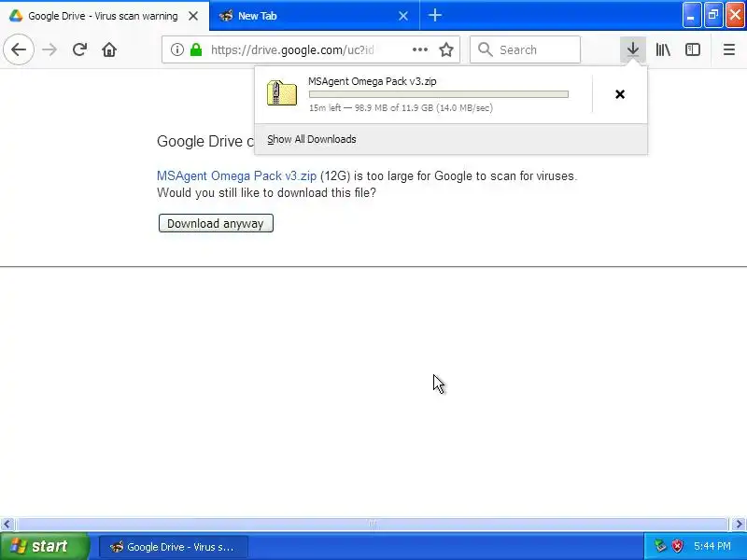Cancel the MSAgent Omega Pack download
This screenshot has height=560, width=747.
[620, 94]
